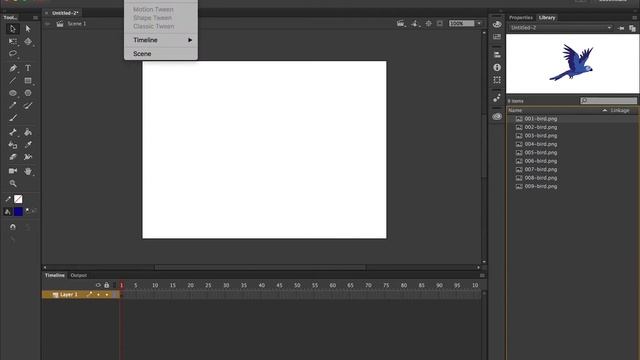Select the Eraser tool
Viewport: 640px width, 360px height.
[13, 157]
